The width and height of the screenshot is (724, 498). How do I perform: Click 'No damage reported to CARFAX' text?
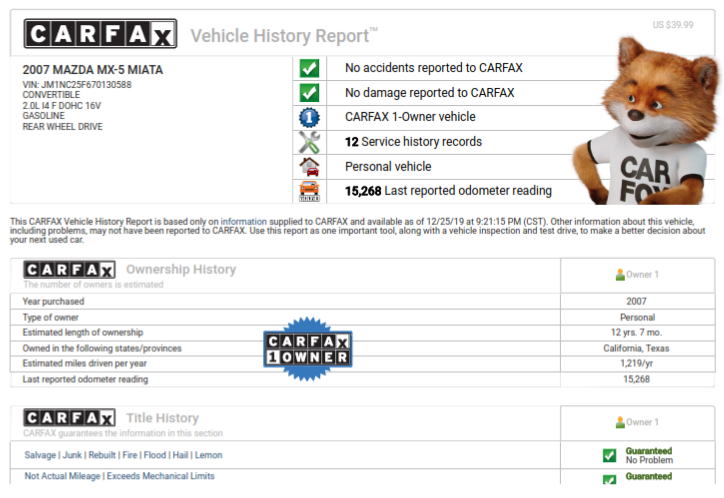(x=429, y=93)
